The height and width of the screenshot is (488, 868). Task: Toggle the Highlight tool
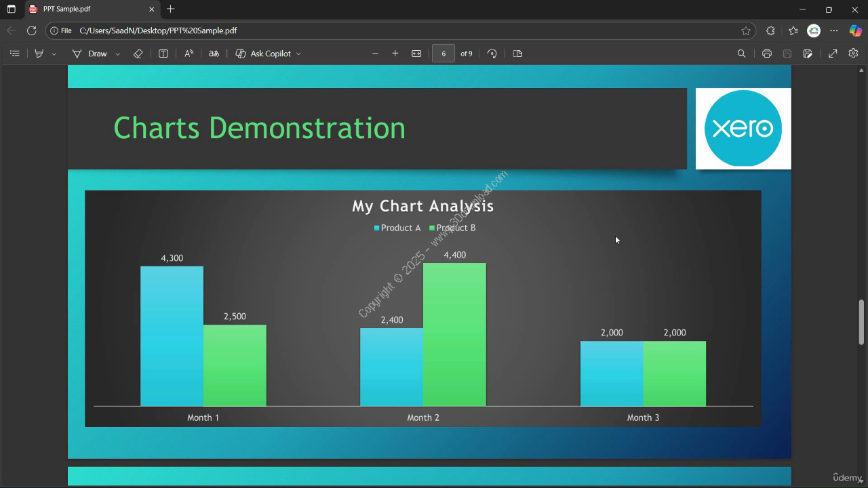pos(39,54)
